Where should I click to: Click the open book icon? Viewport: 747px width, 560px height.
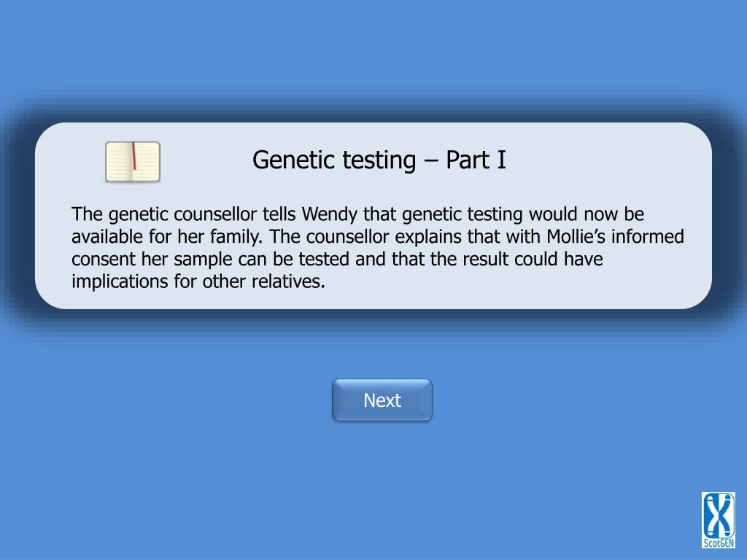(x=133, y=161)
